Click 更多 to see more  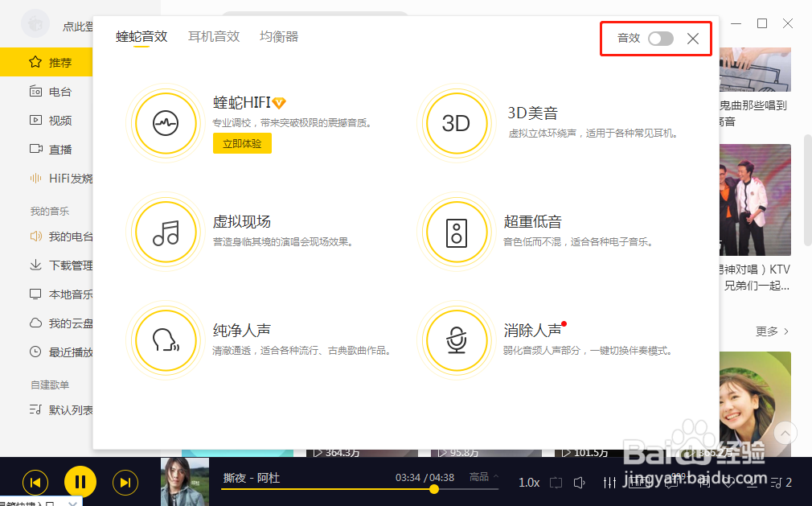pos(772,331)
